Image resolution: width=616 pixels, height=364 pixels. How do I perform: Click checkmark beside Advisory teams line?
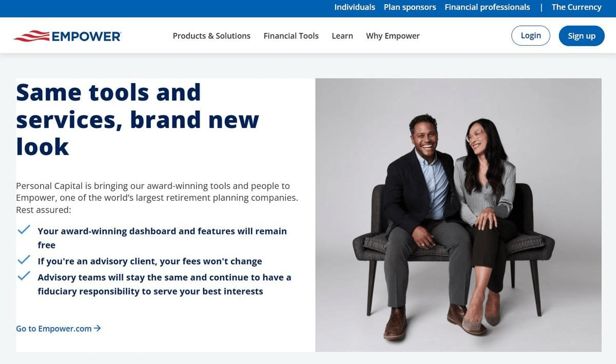coord(24,276)
